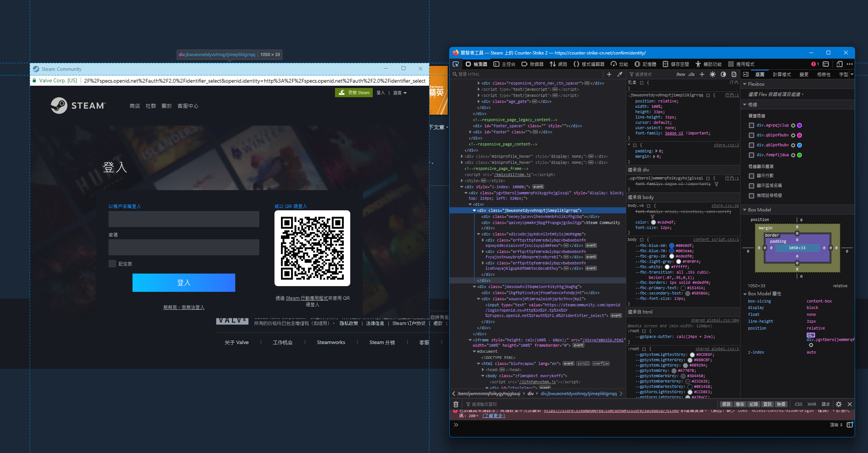Open DevTools iframe picker icon

coord(826,64)
